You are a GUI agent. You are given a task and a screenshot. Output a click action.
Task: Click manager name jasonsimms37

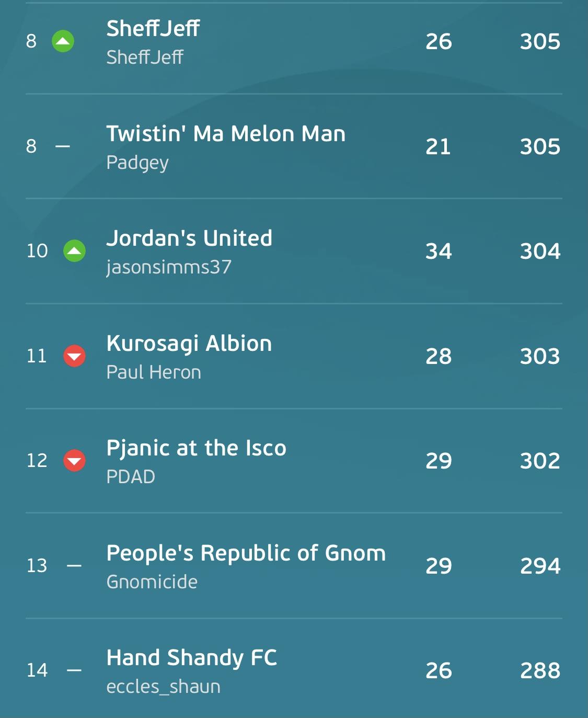pyautogui.click(x=169, y=267)
